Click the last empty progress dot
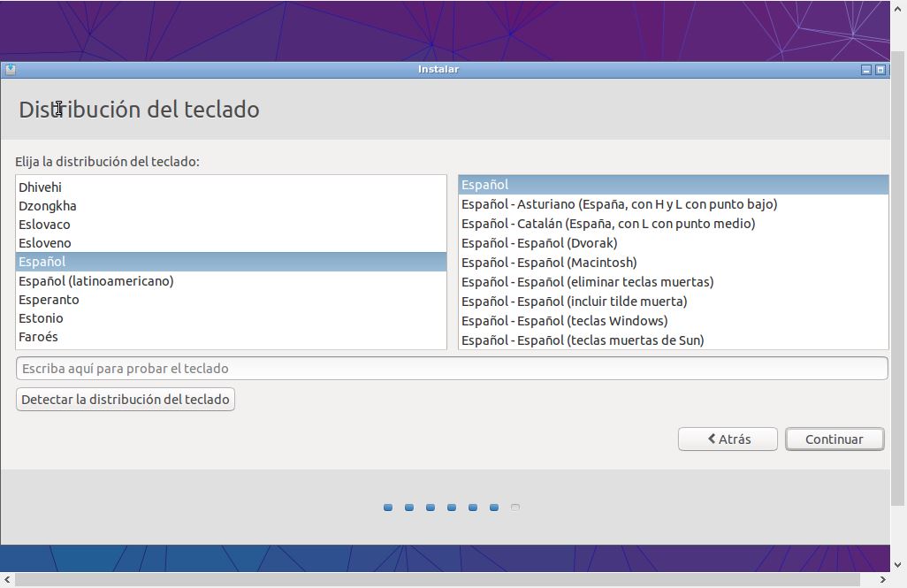 click(515, 508)
